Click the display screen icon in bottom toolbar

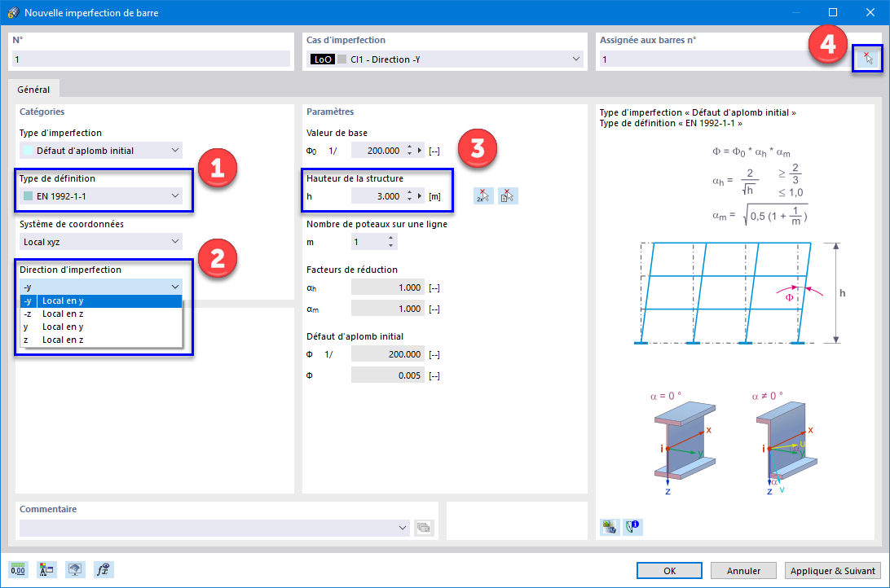coord(75,570)
